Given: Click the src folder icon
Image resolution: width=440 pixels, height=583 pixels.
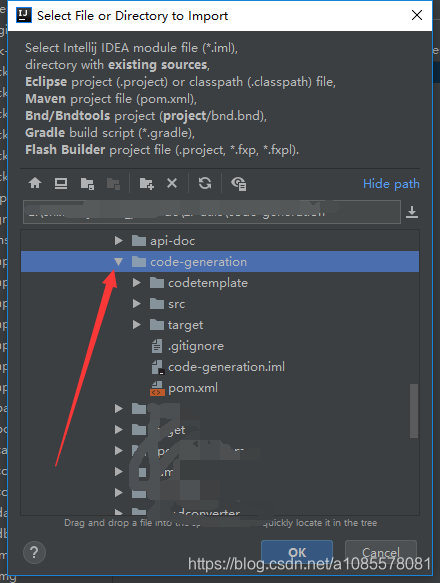Looking at the screenshot, I should click(x=157, y=304).
